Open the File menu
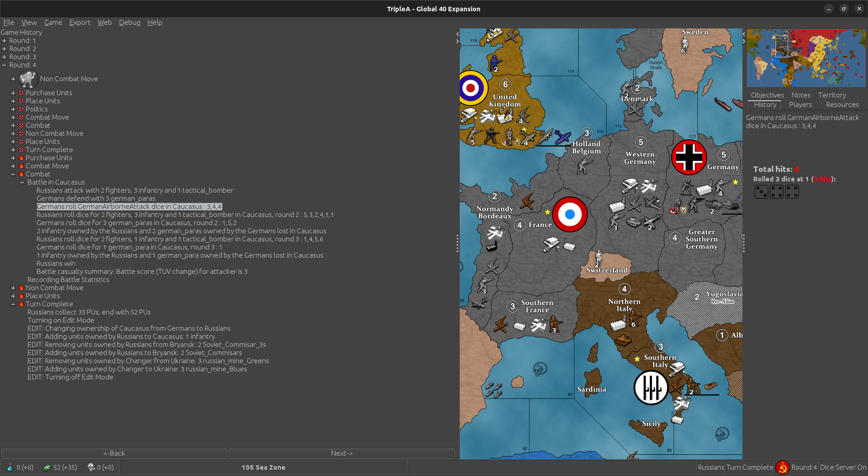 9,23
